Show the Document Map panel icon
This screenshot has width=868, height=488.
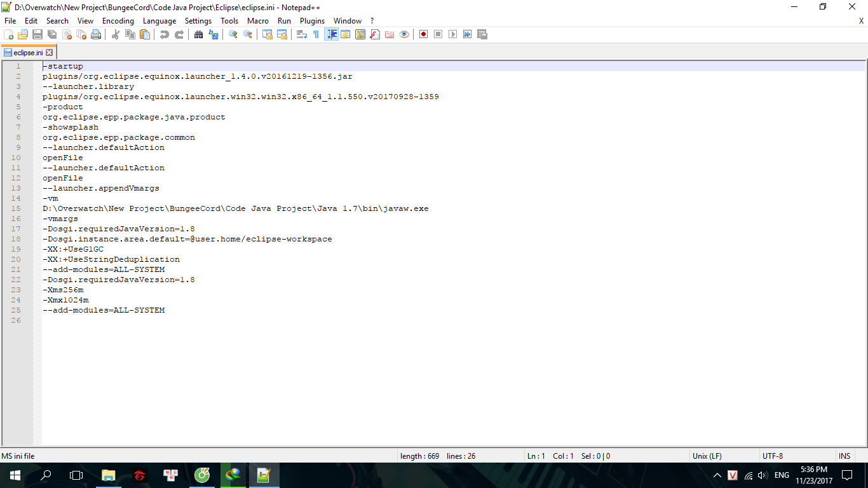tap(360, 34)
